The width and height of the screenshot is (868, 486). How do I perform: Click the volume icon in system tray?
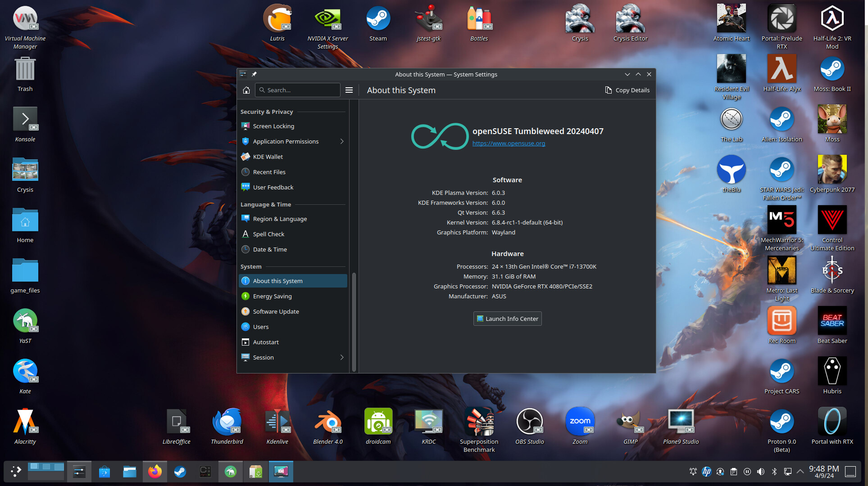click(760, 472)
